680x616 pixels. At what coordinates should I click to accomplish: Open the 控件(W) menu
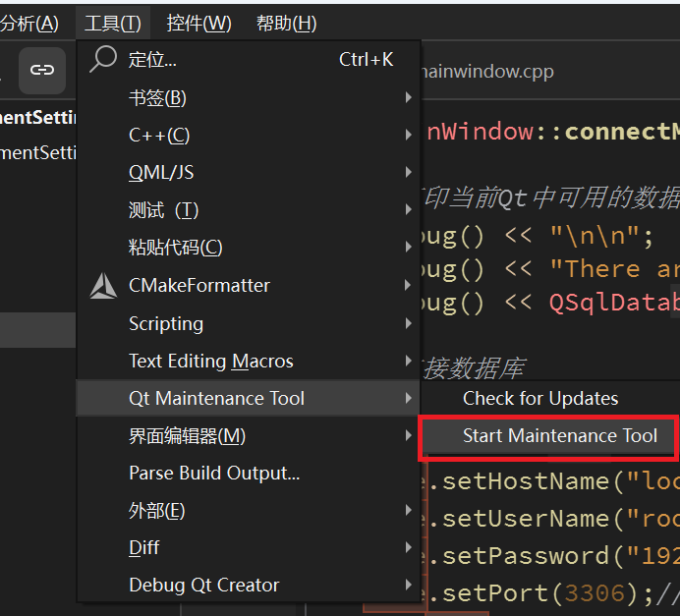[199, 24]
